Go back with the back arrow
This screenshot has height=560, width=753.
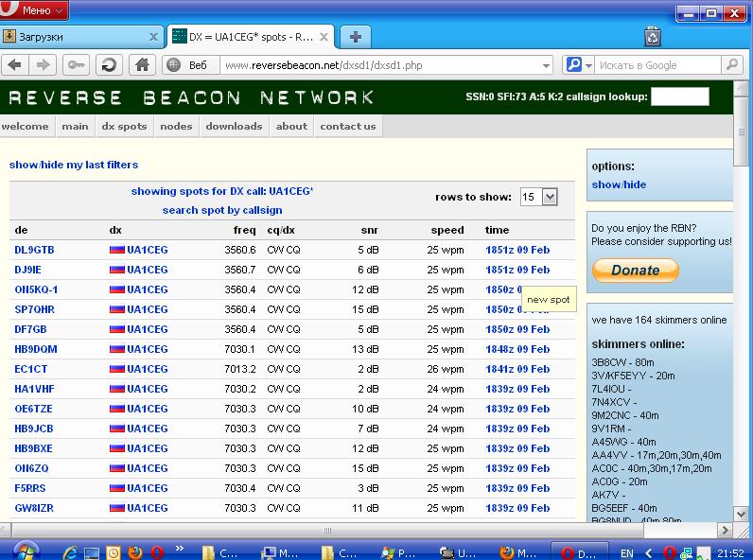pyautogui.click(x=15, y=65)
